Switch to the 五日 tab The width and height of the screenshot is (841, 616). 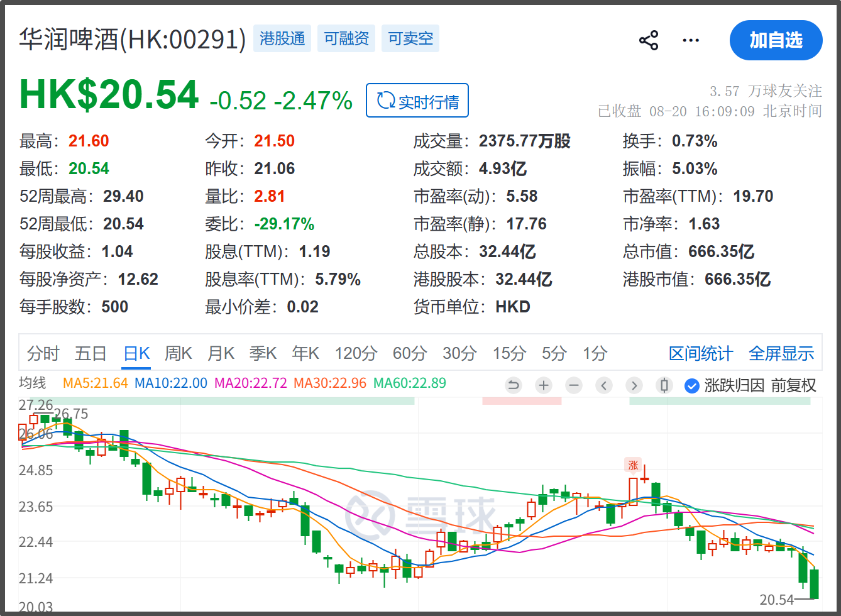point(91,354)
